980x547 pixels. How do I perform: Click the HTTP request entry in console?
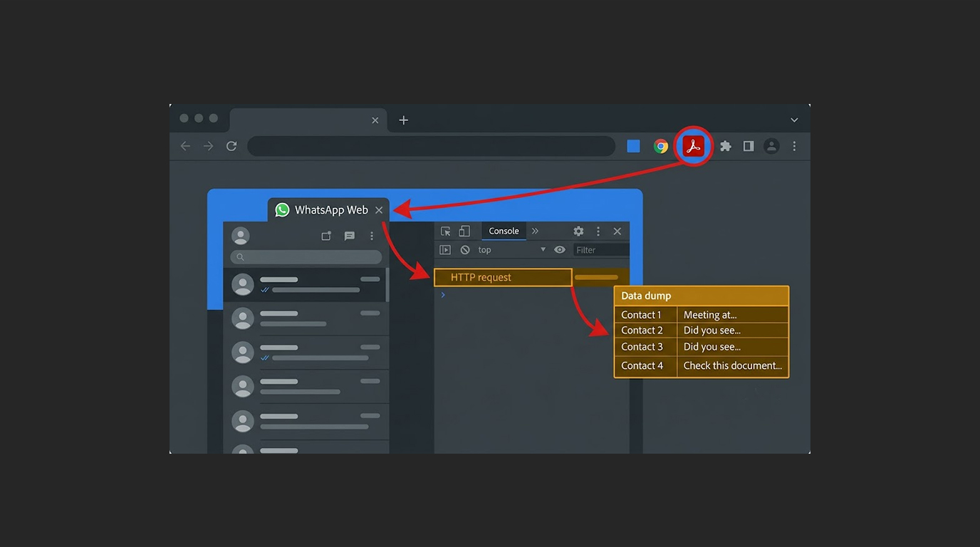pos(503,277)
